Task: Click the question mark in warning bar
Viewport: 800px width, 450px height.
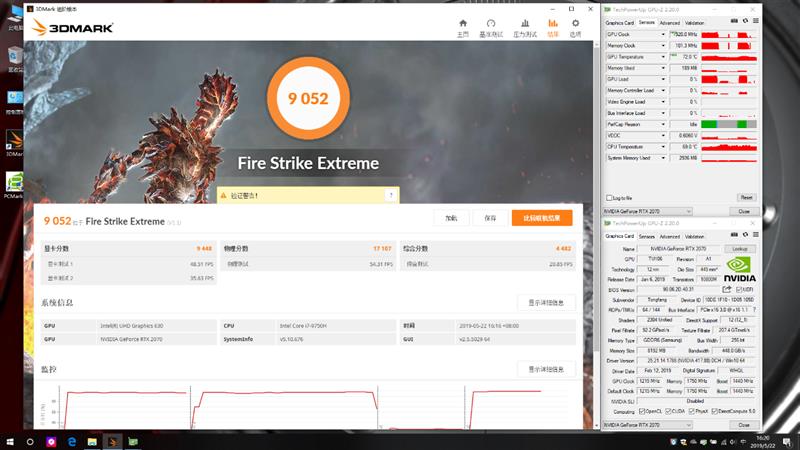Action: pyautogui.click(x=391, y=195)
